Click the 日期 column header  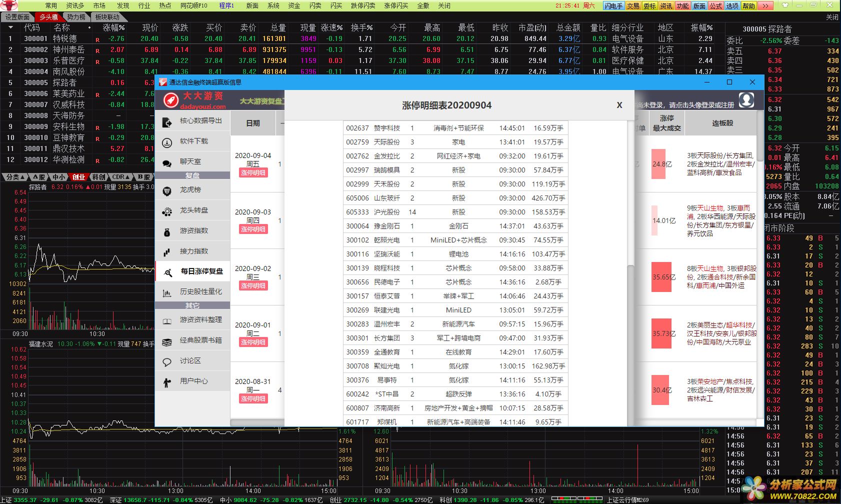point(253,123)
